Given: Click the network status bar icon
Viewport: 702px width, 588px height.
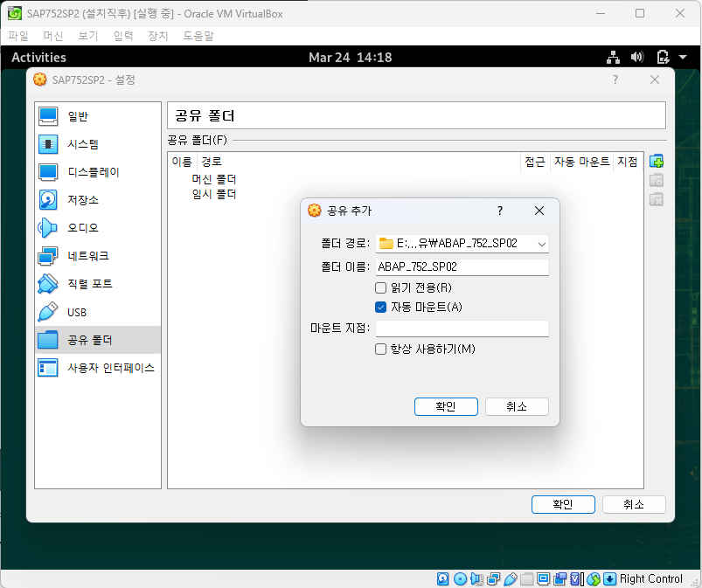Looking at the screenshot, I should [493, 578].
